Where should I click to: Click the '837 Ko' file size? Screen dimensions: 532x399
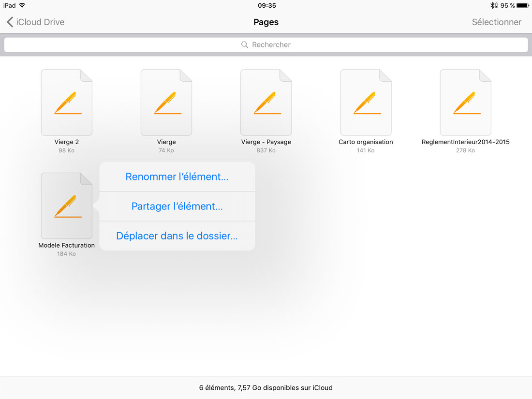point(266,150)
